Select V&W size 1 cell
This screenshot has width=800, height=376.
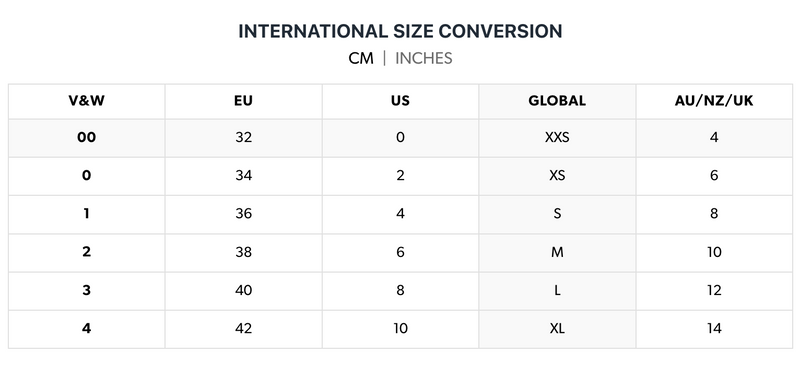tap(87, 214)
